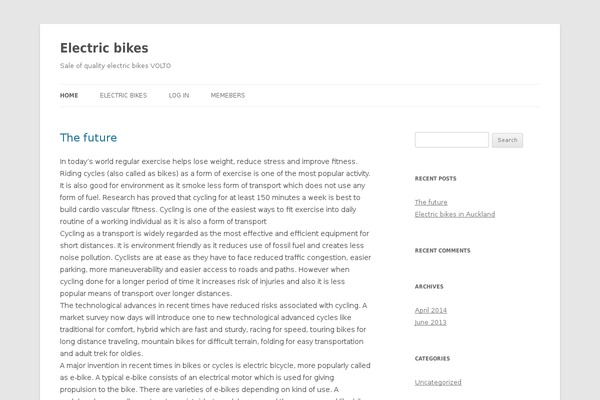
Task: View the April 2014 archive
Action: coord(430,310)
